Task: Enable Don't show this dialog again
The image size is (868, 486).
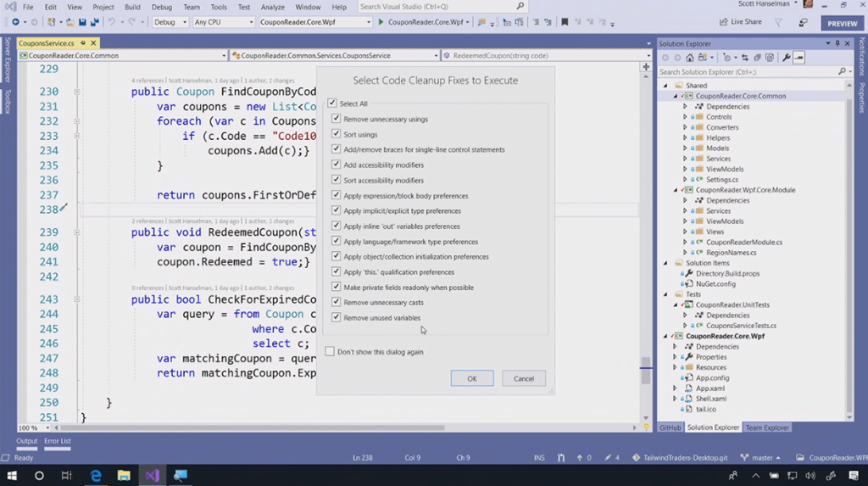Action: (x=330, y=351)
